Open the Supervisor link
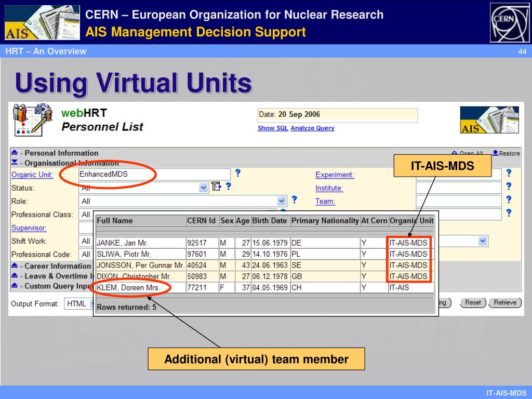The image size is (532, 399). [x=29, y=228]
